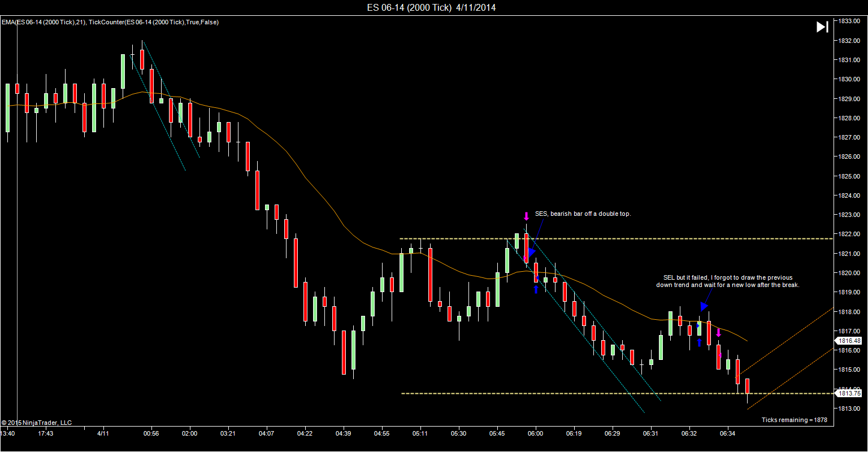
Task: Click the 1822.00 price axis label
Action: tap(849, 234)
